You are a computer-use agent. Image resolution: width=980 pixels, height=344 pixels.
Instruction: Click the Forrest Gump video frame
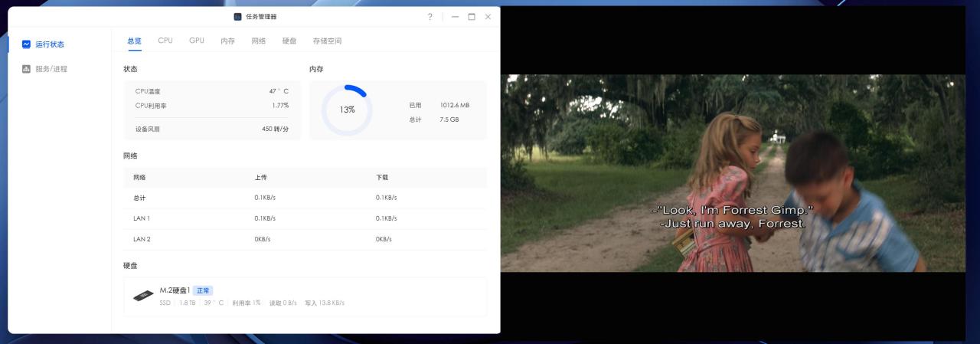[x=733, y=172]
